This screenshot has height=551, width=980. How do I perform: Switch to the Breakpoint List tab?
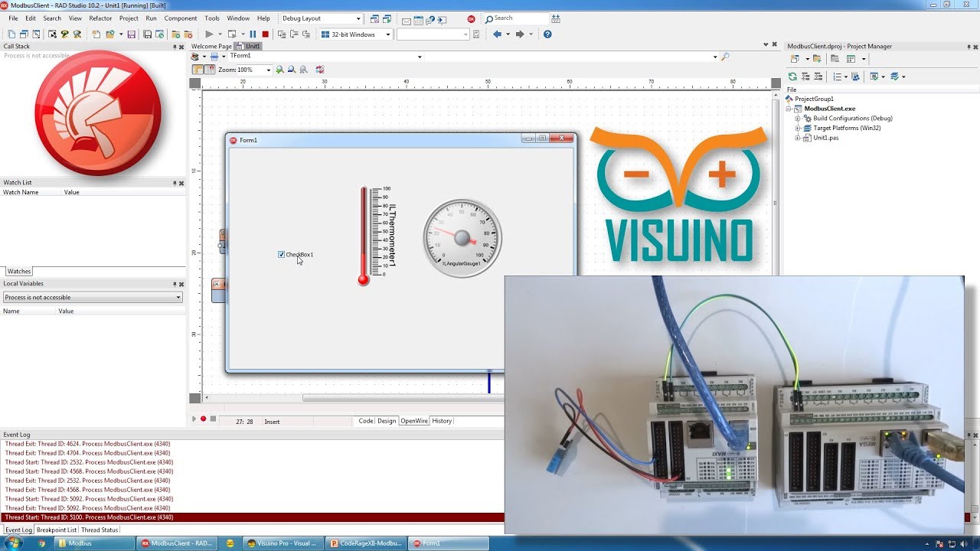pyautogui.click(x=57, y=530)
